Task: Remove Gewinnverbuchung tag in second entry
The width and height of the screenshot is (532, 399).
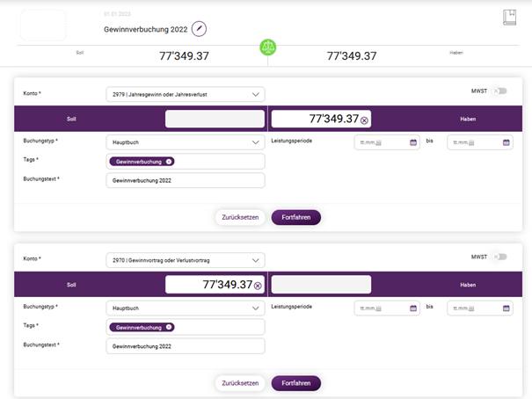Action: click(169, 327)
